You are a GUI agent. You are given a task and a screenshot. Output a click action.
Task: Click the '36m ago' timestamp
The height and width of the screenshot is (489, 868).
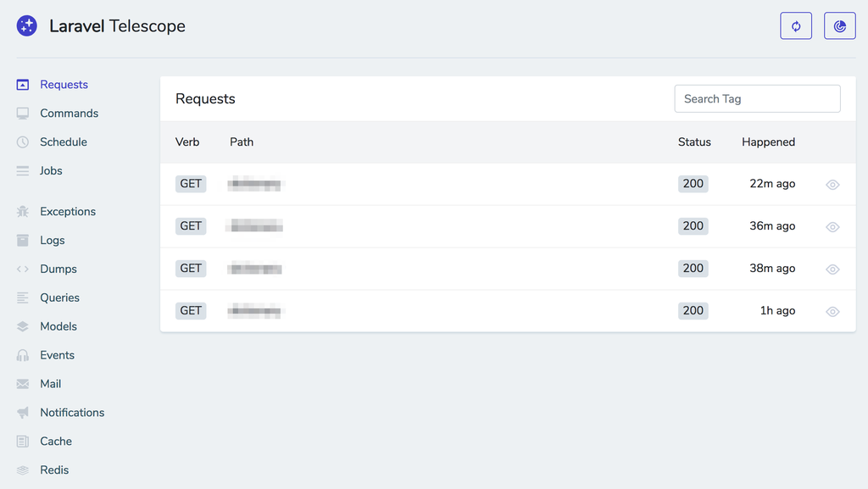pyautogui.click(x=772, y=225)
